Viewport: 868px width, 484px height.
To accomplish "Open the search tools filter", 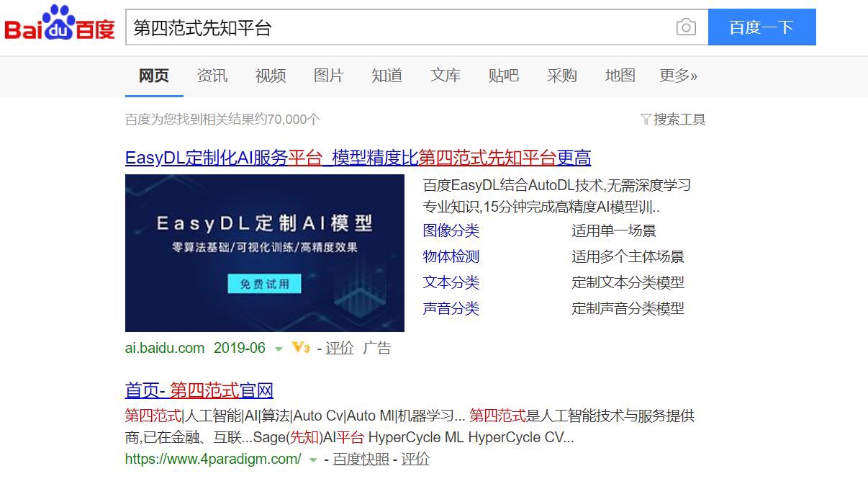I will click(673, 120).
